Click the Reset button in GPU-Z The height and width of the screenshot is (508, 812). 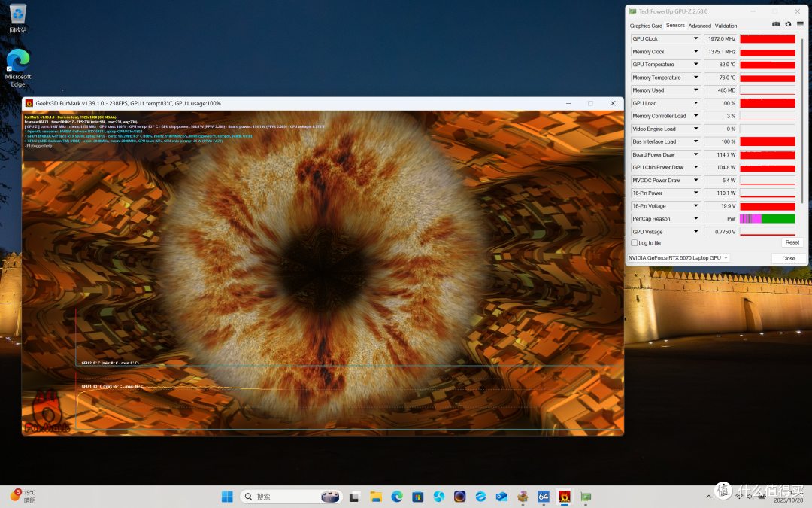[792, 242]
